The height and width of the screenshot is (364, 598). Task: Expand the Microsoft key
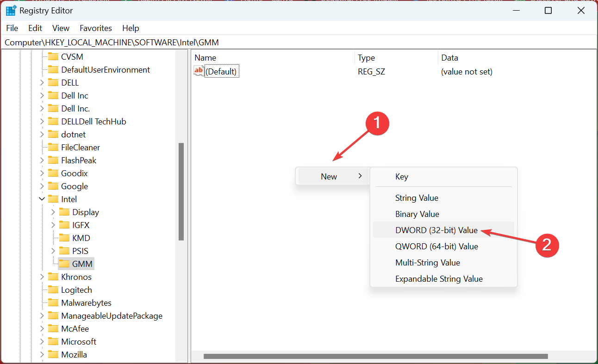tap(42, 342)
